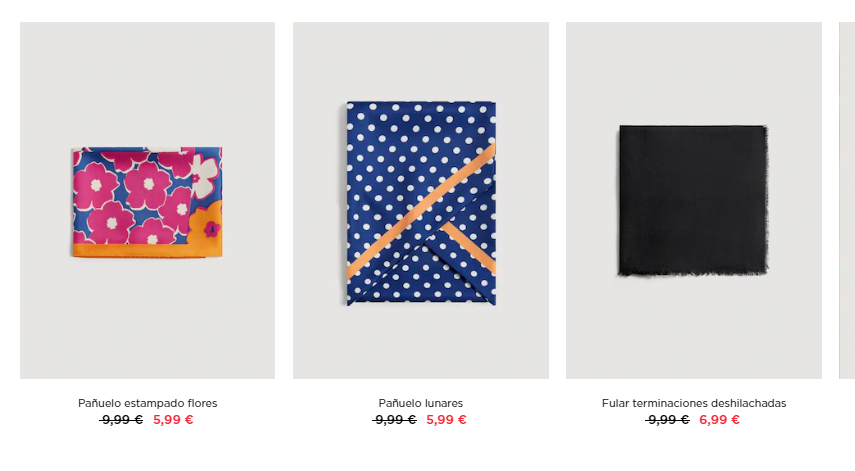The height and width of the screenshot is (471, 855).
Task: Click the red 5,99 € price under Pañuelo estampado flores
Action: (173, 420)
